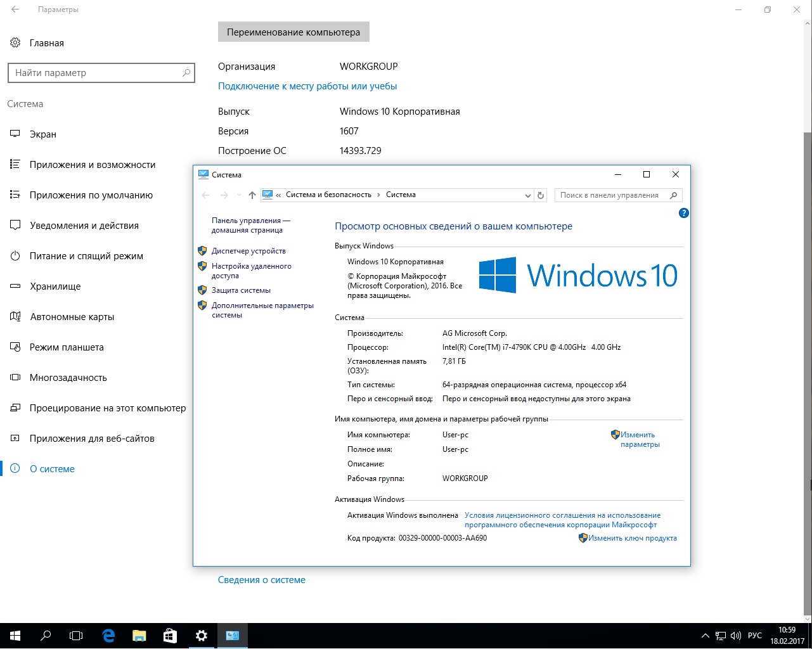Switch to Settings gear taskbar button
This screenshot has width=812, height=649.
click(202, 636)
